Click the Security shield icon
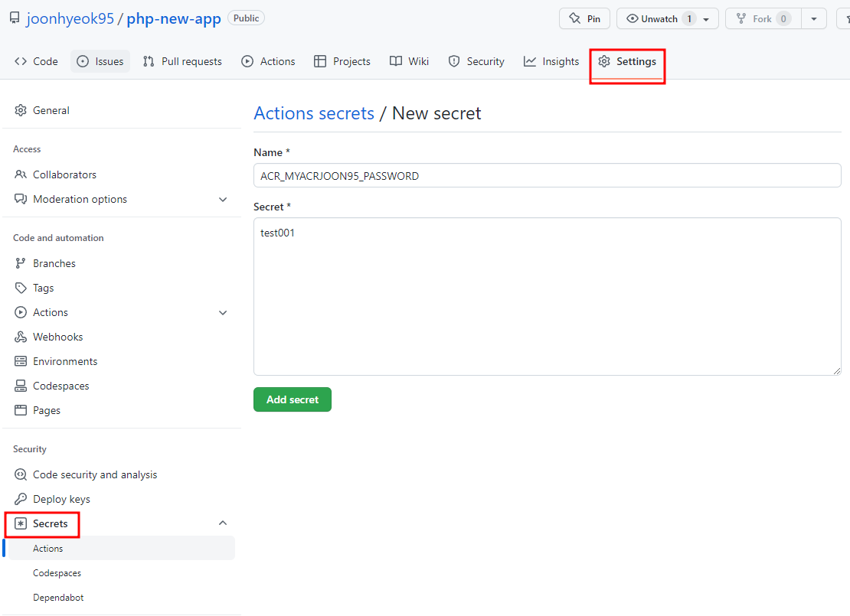Image resolution: width=850 pixels, height=616 pixels. pos(454,61)
